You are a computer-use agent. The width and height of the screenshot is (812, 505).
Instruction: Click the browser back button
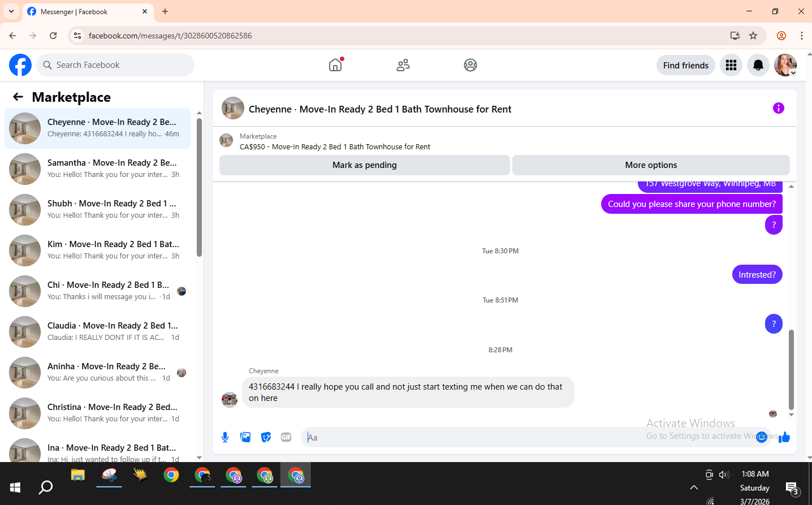(x=12, y=36)
